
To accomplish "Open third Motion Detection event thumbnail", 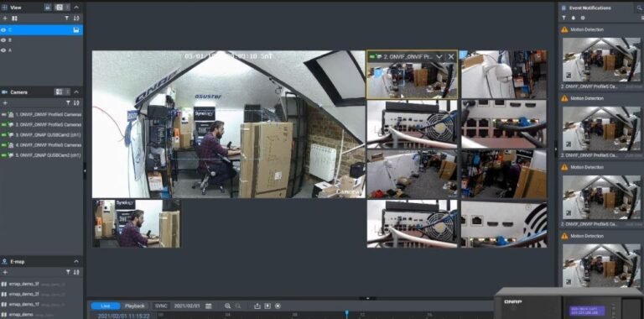I will point(601,197).
